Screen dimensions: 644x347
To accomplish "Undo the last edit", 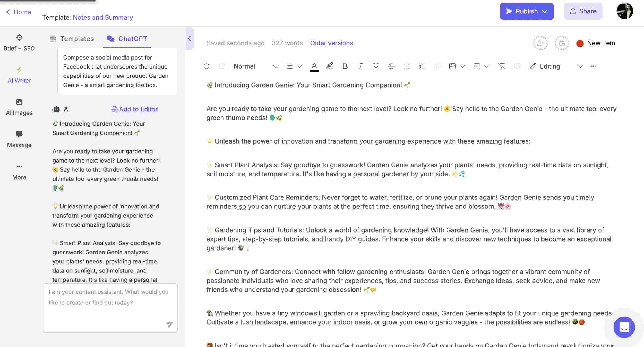I will pos(206,66).
